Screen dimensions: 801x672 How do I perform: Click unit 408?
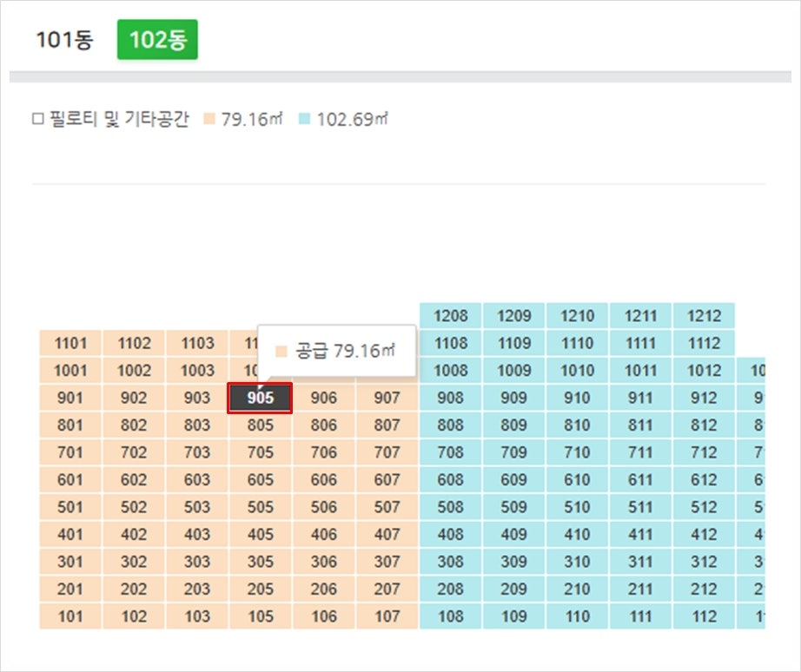(450, 534)
